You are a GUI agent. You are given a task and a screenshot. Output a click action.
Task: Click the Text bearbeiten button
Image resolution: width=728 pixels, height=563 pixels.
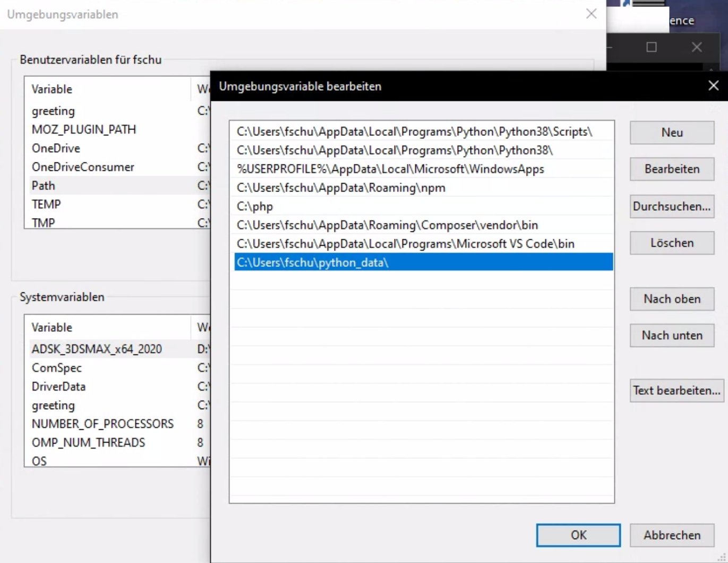tap(676, 390)
